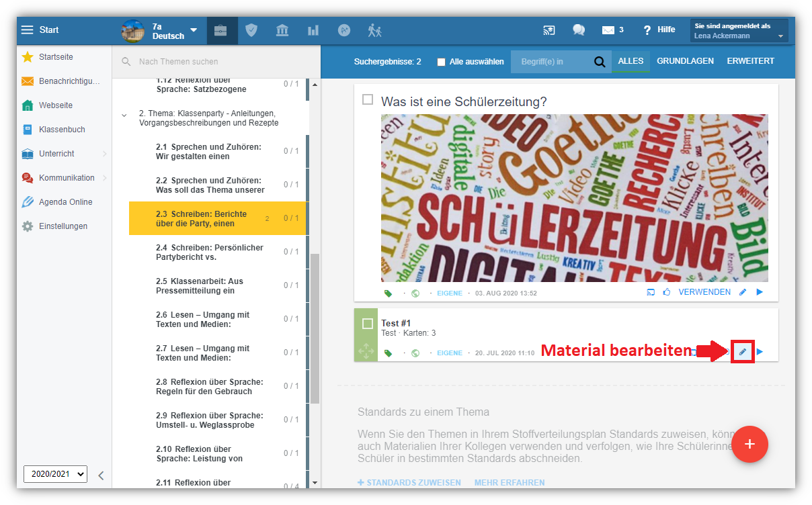This screenshot has height=505, width=812.
Task: Switch to the ALLES tab
Action: click(631, 61)
